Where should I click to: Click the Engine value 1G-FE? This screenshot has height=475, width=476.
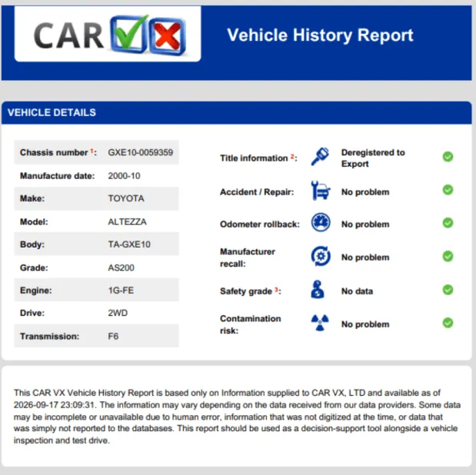(x=121, y=291)
